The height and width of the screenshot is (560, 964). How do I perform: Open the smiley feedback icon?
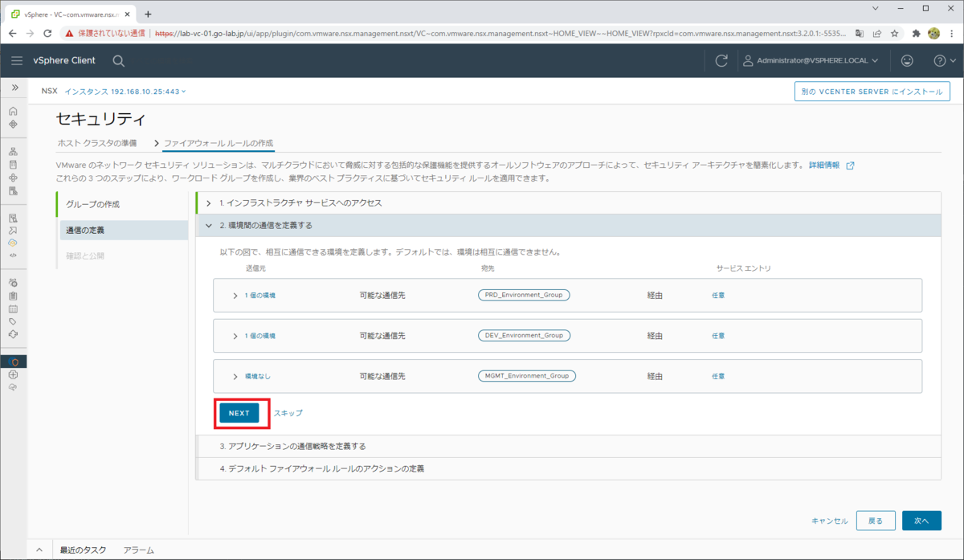907,60
